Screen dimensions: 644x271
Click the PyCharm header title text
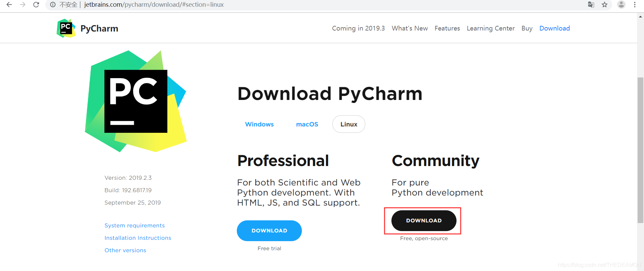(99, 29)
